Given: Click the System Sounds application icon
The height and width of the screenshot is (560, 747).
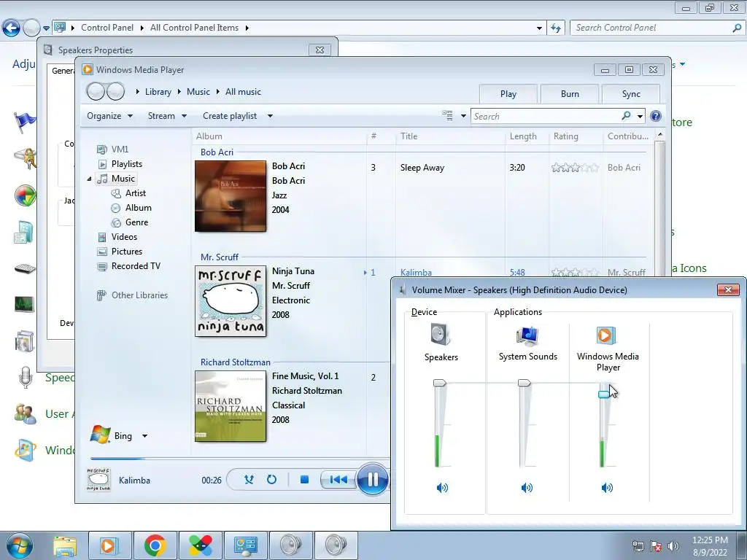Looking at the screenshot, I should [527, 336].
